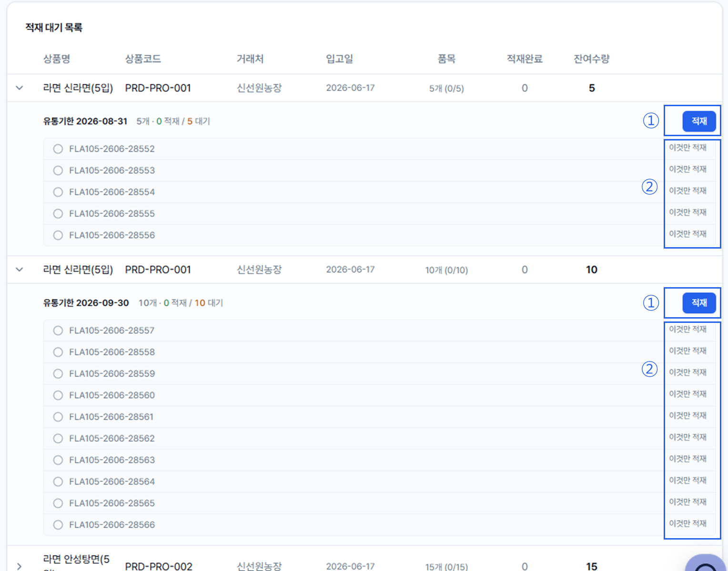This screenshot has width=728, height=571.
Task: Expand the 라면 안성탕면 PRD-PRO-002 row
Action: point(20,566)
